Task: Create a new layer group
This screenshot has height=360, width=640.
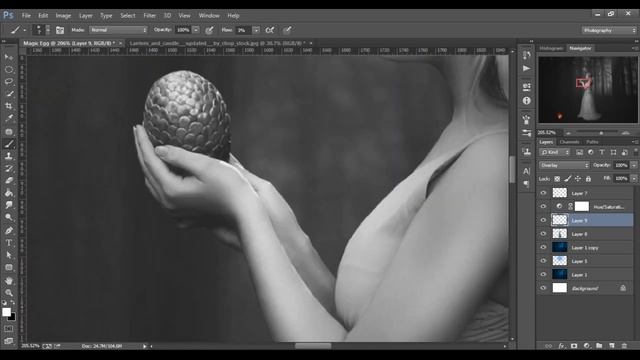Action: coord(599,346)
